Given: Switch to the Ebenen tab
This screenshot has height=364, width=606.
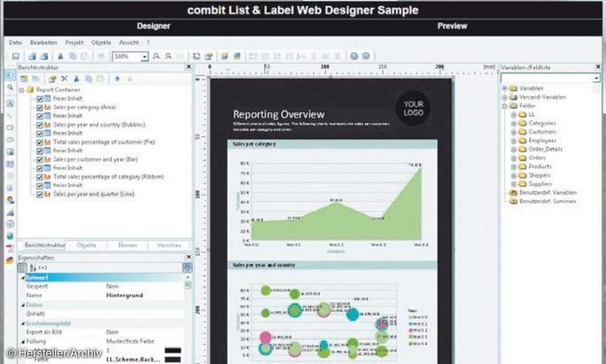Looking at the screenshot, I should coord(127,245).
